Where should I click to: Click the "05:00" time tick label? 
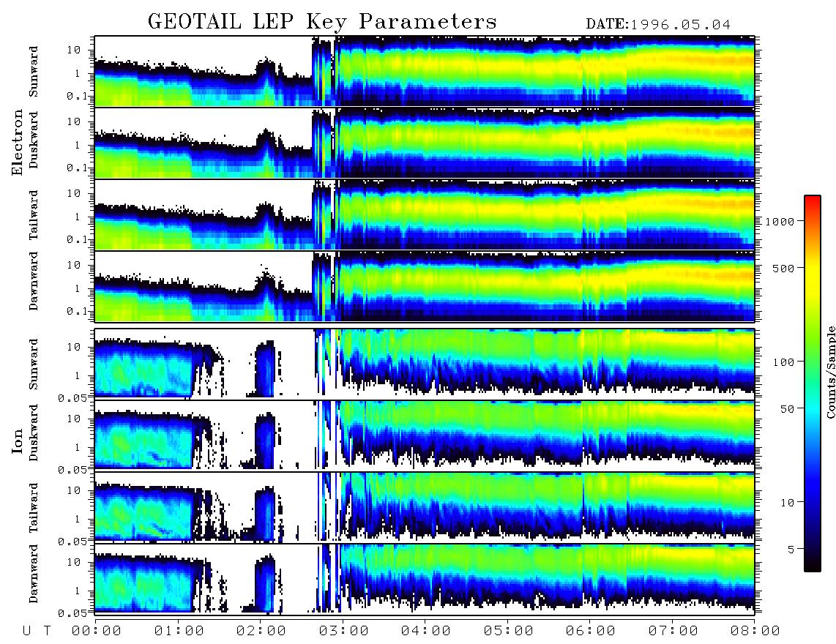[508, 631]
